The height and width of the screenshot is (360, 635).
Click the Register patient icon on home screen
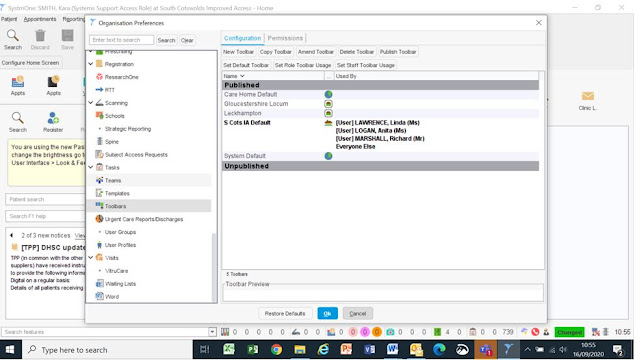coord(53,118)
